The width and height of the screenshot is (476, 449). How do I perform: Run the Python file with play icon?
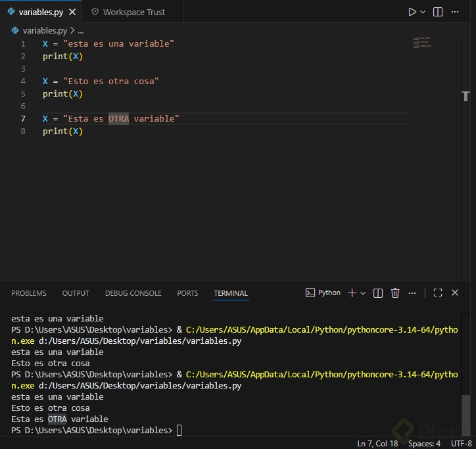412,12
